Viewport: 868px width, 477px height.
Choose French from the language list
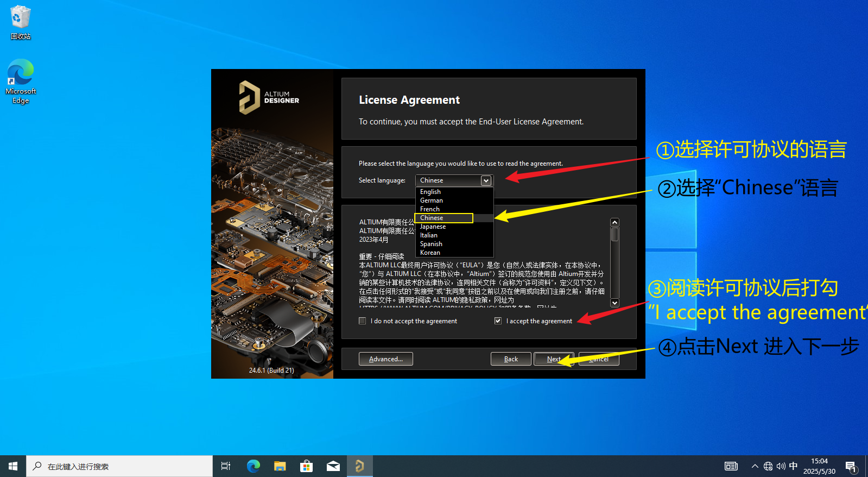454,209
